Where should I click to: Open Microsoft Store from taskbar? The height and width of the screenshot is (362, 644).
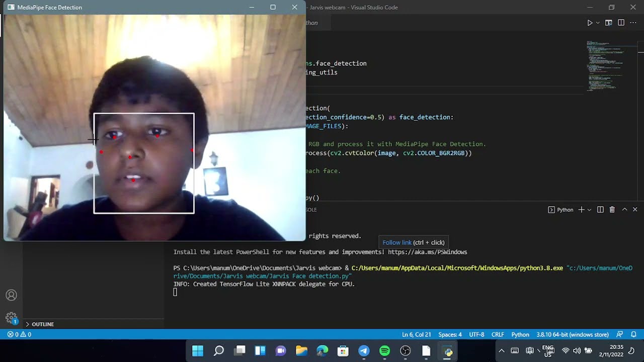[x=343, y=351]
